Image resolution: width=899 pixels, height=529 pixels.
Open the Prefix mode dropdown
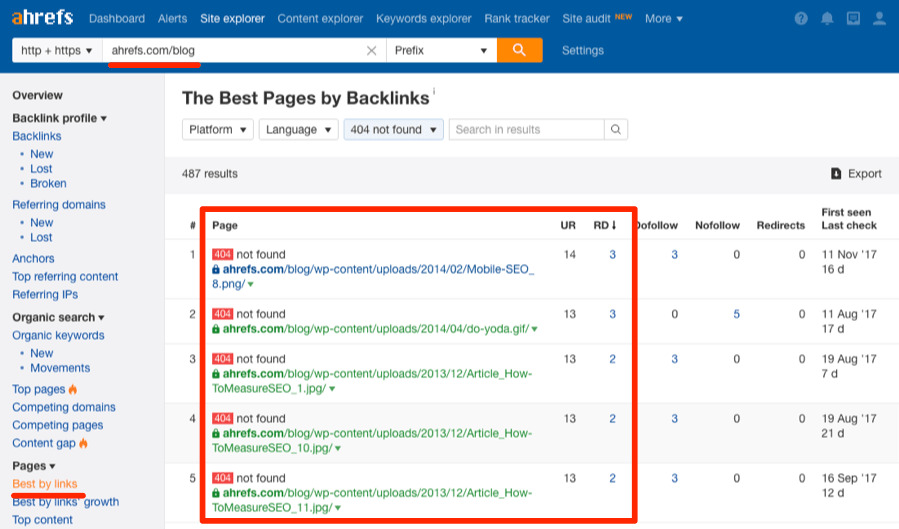click(441, 51)
